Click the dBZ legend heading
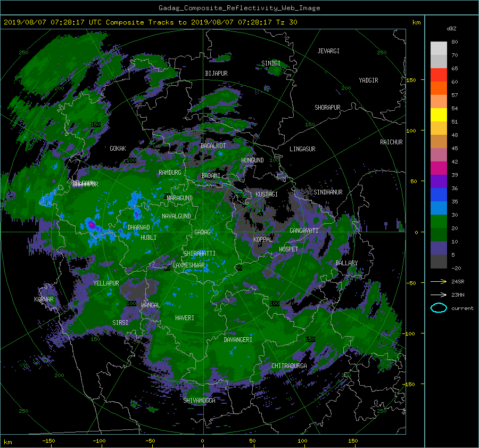 451,28
